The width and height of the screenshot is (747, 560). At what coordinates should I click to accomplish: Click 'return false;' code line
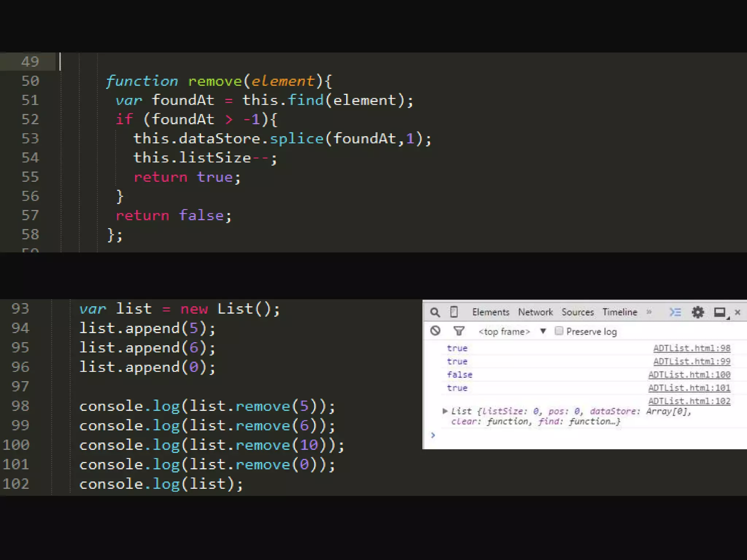(174, 215)
